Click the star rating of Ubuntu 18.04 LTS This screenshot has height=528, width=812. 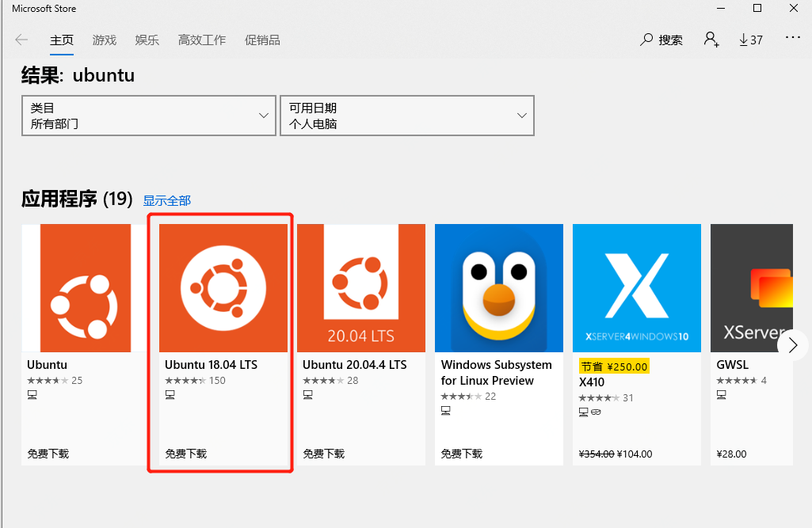point(185,381)
